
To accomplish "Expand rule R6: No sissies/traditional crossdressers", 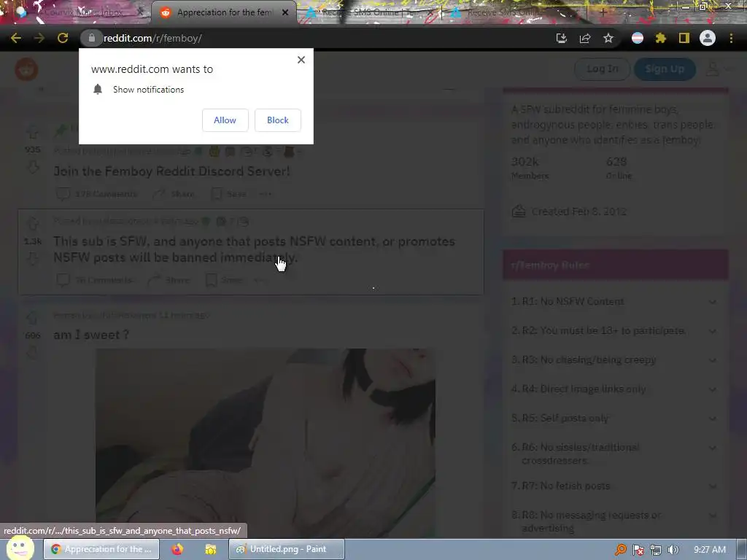I will click(x=614, y=454).
